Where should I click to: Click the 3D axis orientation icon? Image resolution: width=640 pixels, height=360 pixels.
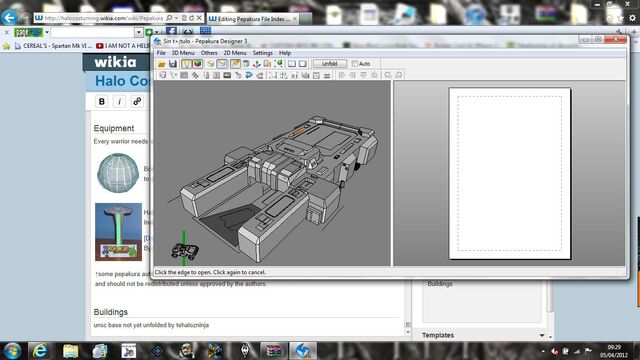pos(256,64)
